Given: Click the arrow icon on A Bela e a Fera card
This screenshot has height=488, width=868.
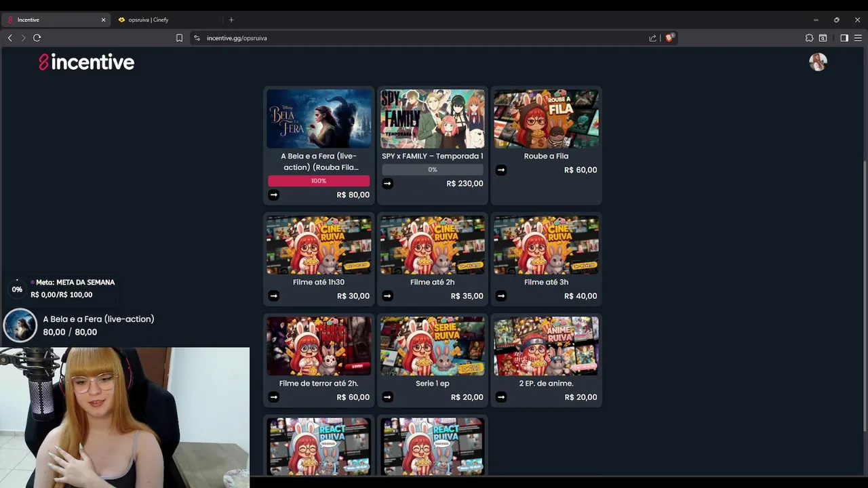Looking at the screenshot, I should (x=274, y=195).
